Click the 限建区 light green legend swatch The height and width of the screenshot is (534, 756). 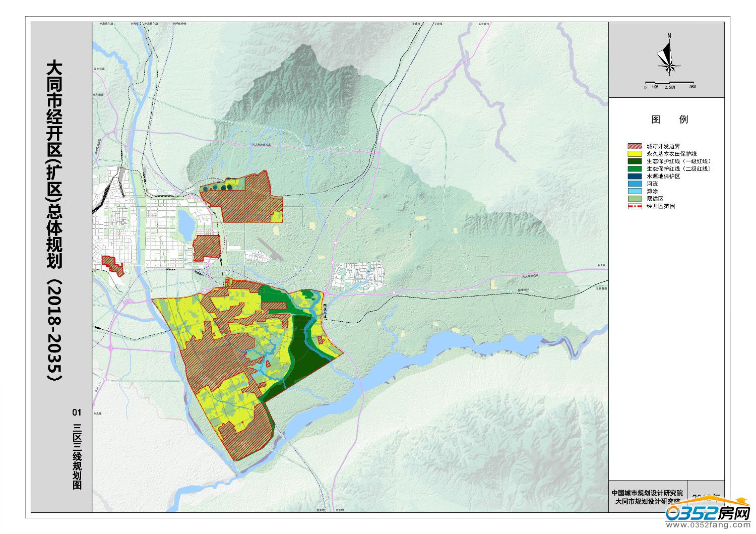coord(635,199)
